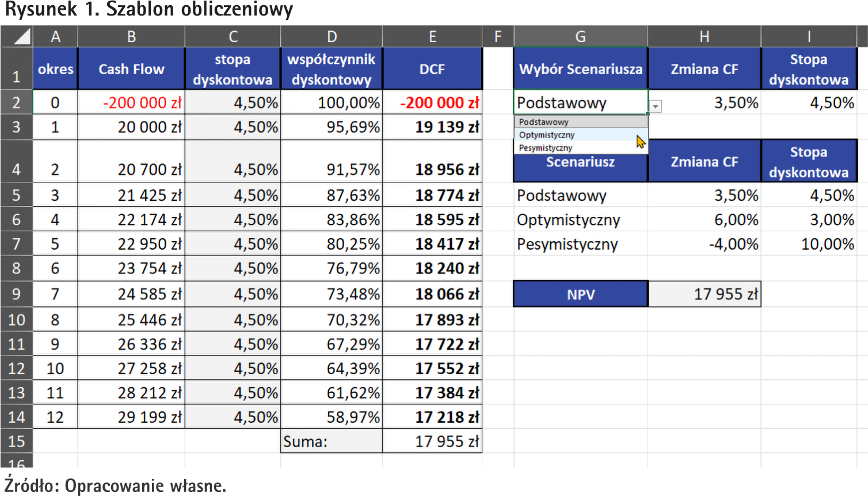Click the Cash Flow header cell
The width and height of the screenshot is (868, 496).
click(x=131, y=69)
